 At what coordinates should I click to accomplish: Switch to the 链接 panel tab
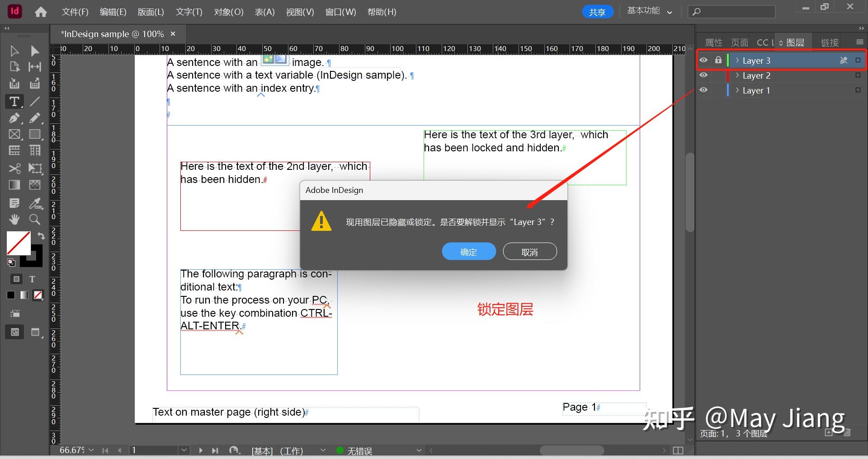click(830, 42)
